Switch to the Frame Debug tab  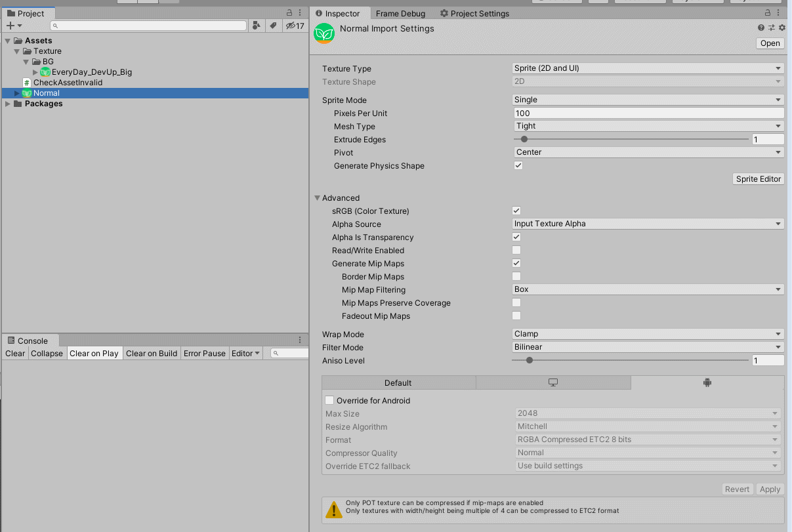[400, 13]
